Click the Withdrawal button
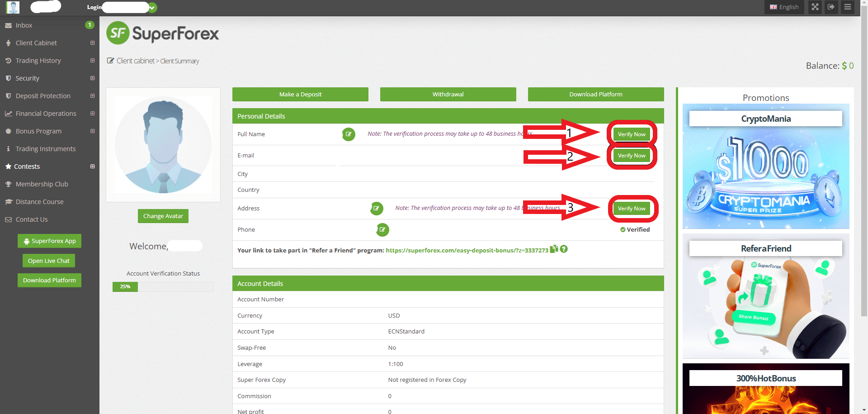 (x=448, y=94)
